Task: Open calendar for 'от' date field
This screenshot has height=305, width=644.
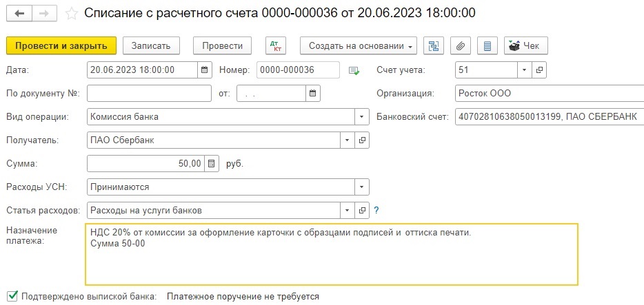Action: (312, 94)
